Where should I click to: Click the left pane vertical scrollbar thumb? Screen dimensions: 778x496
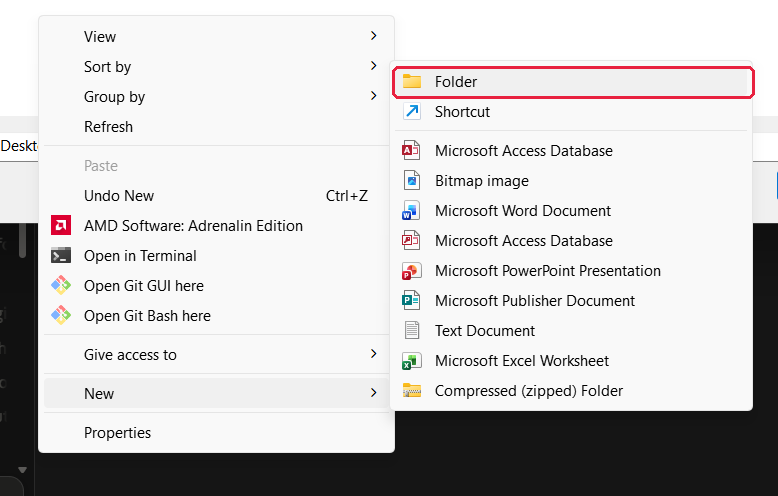coord(22,241)
